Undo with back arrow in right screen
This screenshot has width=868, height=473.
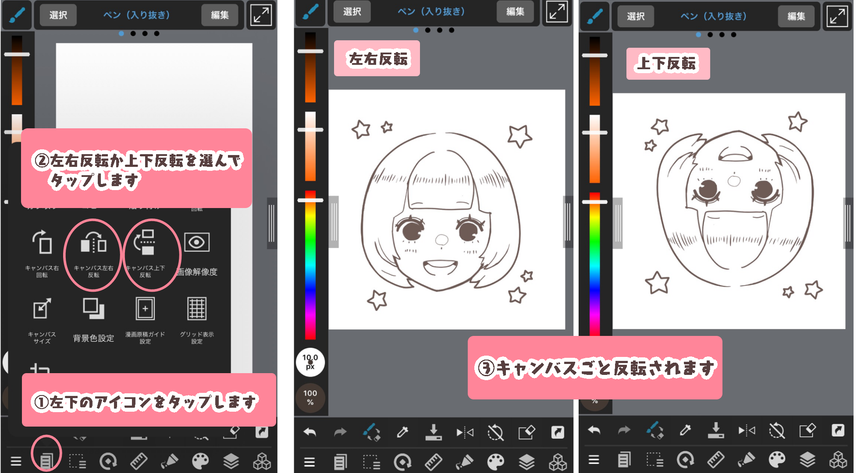click(x=594, y=431)
